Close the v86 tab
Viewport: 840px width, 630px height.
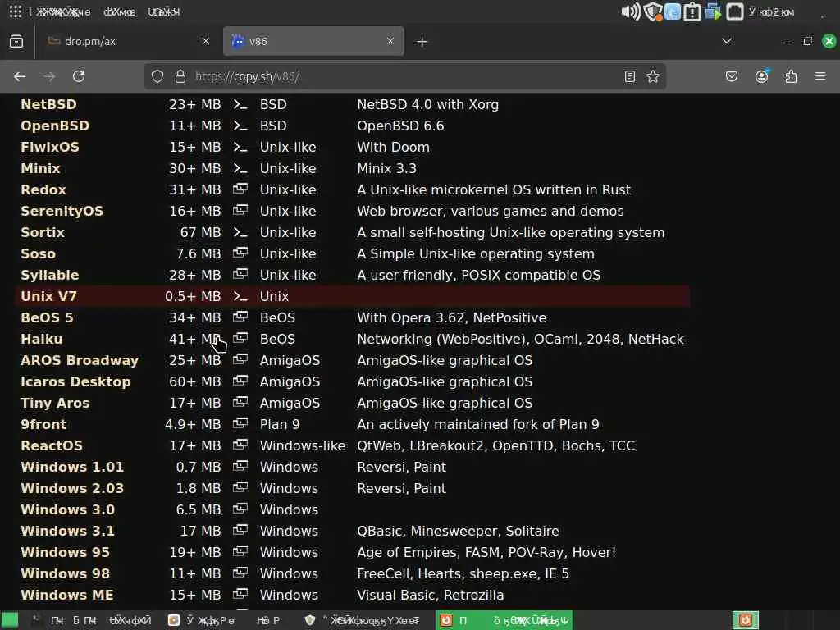click(390, 41)
